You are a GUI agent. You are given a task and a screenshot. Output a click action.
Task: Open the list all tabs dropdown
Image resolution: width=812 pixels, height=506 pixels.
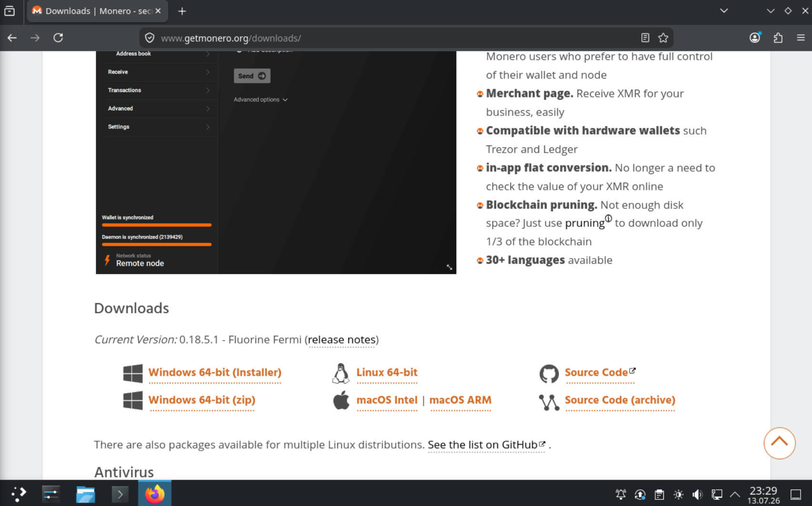coord(724,11)
